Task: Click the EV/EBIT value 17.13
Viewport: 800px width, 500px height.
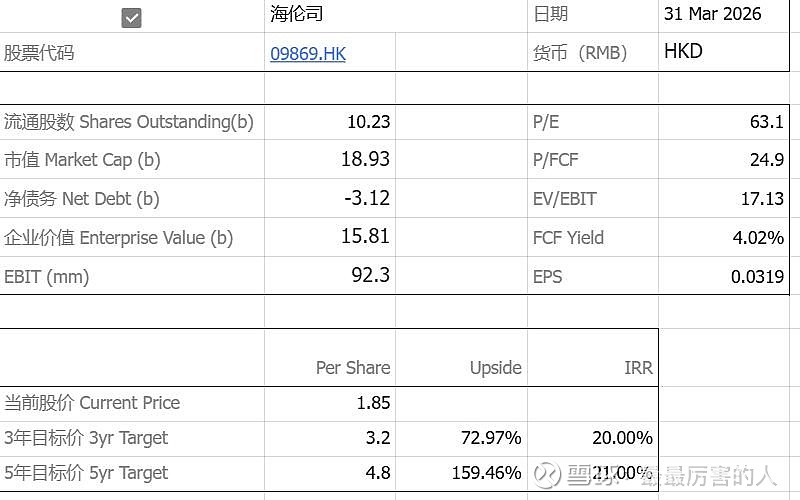Action: [762, 198]
